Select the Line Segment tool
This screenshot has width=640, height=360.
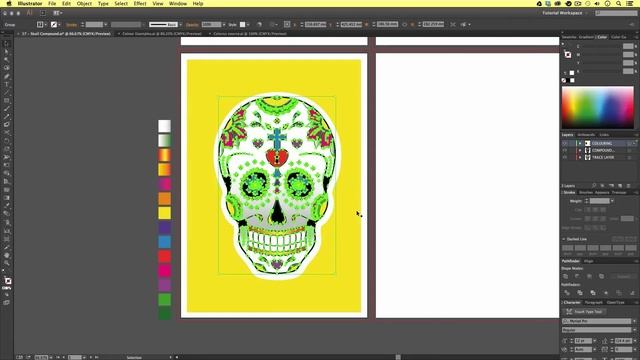point(7,93)
